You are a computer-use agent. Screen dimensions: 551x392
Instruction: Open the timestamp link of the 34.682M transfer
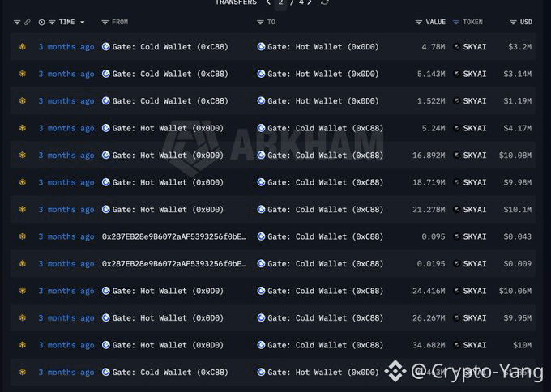point(66,345)
